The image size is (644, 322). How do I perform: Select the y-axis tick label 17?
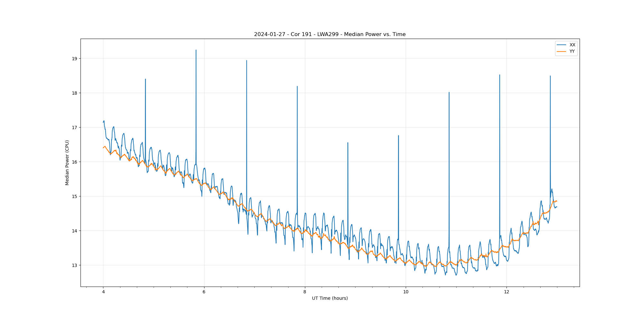tap(75, 128)
